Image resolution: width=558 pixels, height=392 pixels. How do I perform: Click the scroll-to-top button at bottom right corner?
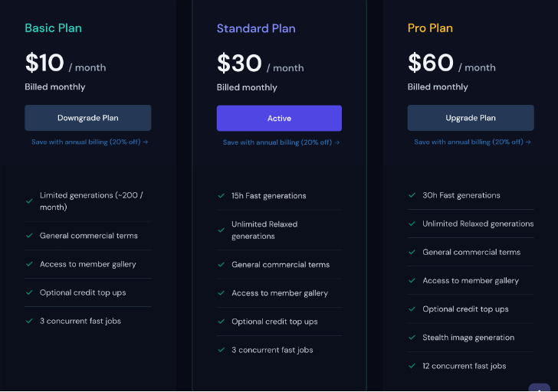pos(539,387)
